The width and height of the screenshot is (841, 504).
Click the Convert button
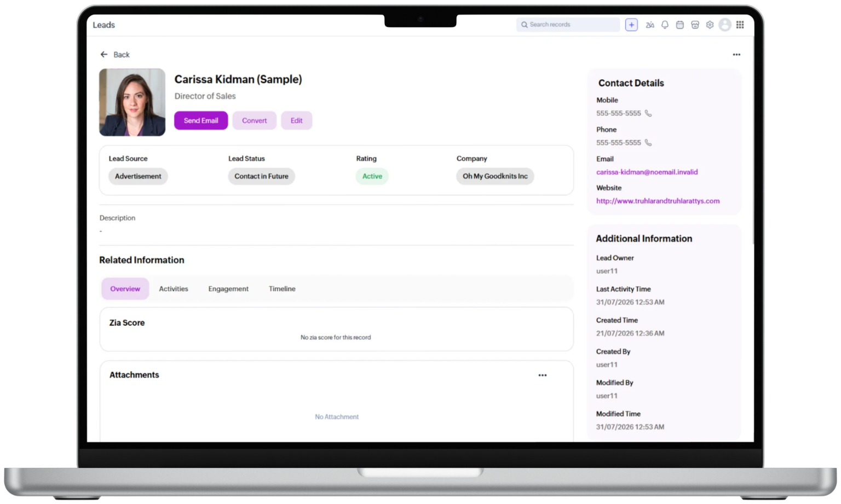pyautogui.click(x=255, y=120)
